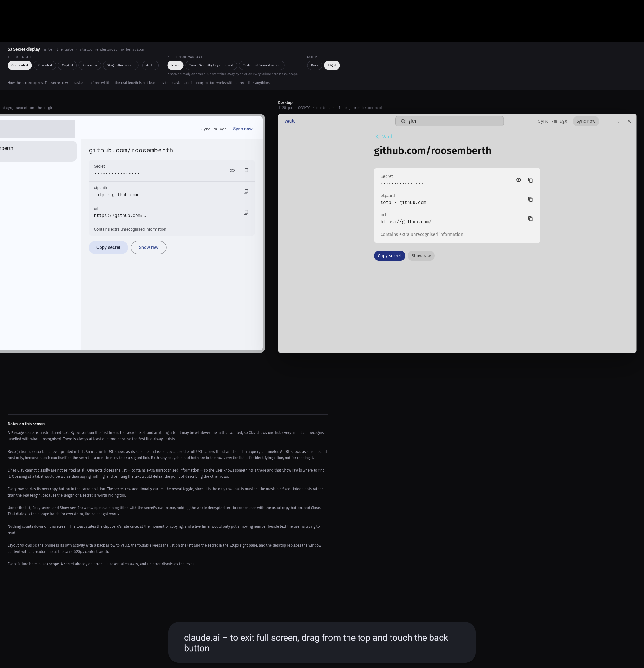Click Show raw in the Desktop window
Viewport: 644px width, 668px height.
(x=421, y=256)
